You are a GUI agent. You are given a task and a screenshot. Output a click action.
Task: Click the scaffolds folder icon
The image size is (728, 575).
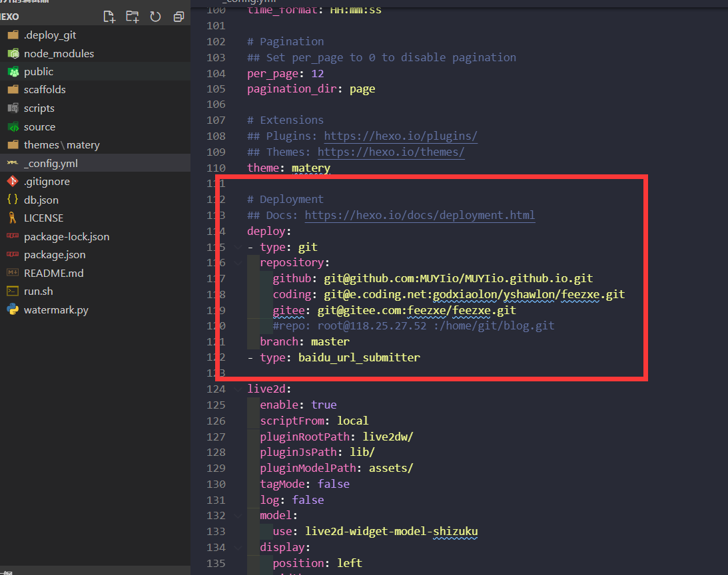point(13,89)
